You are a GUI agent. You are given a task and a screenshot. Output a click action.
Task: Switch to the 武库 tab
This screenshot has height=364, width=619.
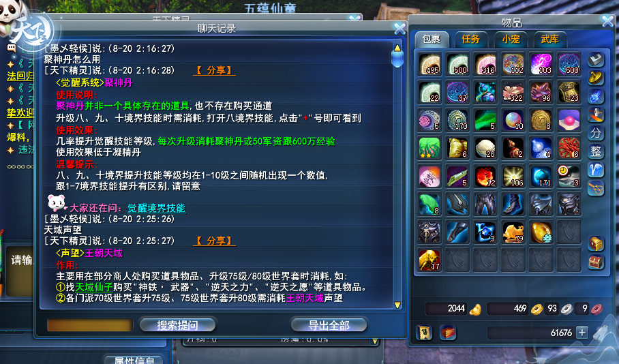pyautogui.click(x=549, y=39)
